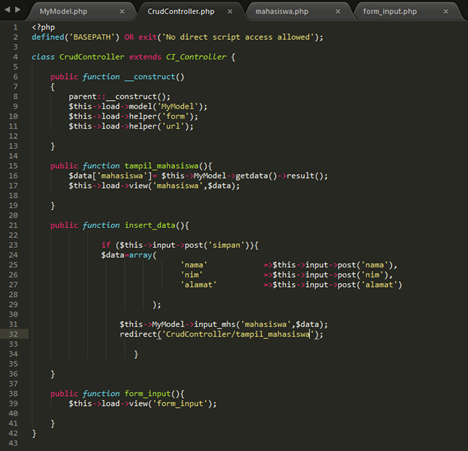Image resolution: width=468 pixels, height=451 pixels.
Task: Click line number 15 in gutter
Action: [13, 166]
